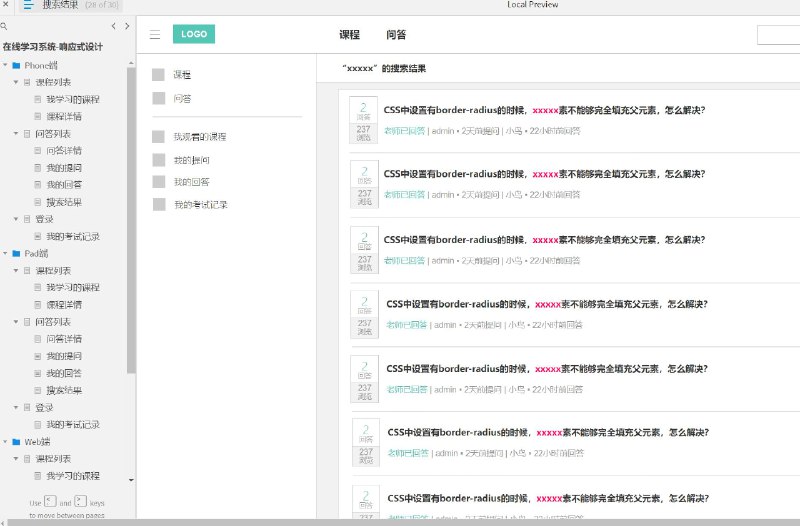
Task: Go to next page with right chevron
Action: (127, 26)
